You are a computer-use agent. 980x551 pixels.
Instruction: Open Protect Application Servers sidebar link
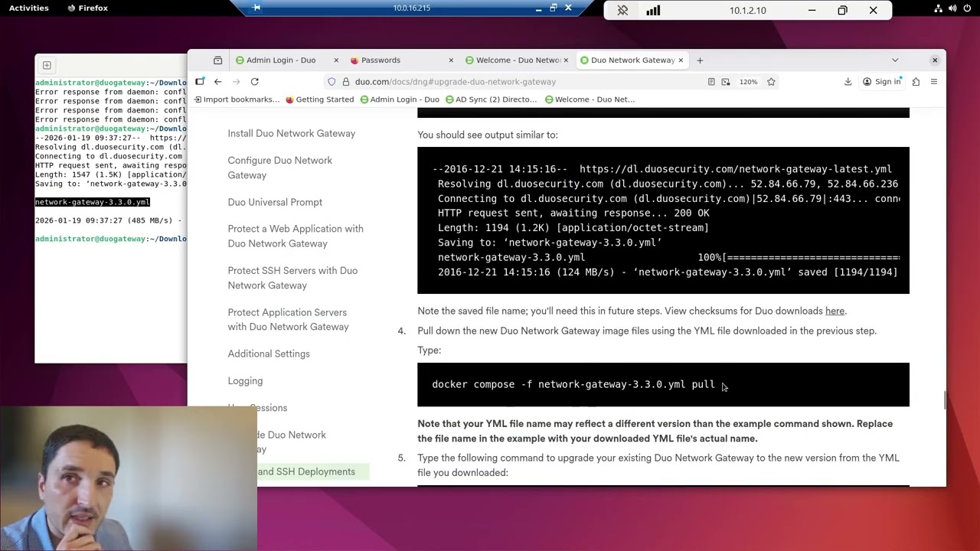288,319
